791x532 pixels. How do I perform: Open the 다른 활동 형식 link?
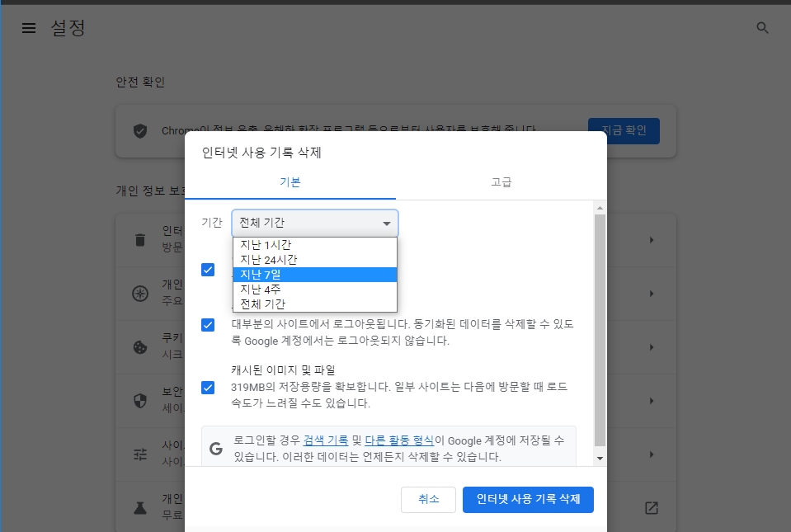[399, 440]
